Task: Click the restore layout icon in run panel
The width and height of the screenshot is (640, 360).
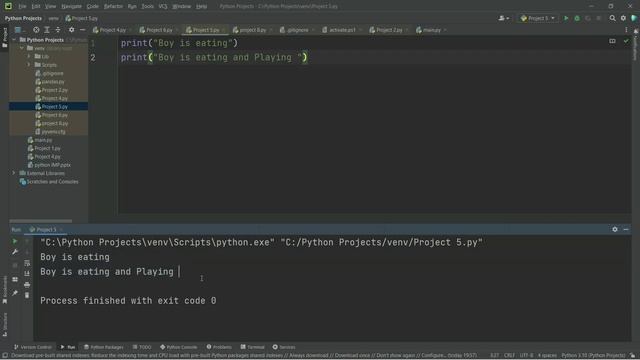Action: pos(15,280)
